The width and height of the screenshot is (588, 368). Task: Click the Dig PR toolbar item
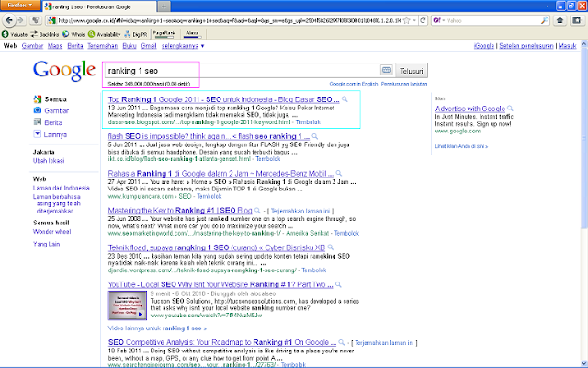(136, 34)
